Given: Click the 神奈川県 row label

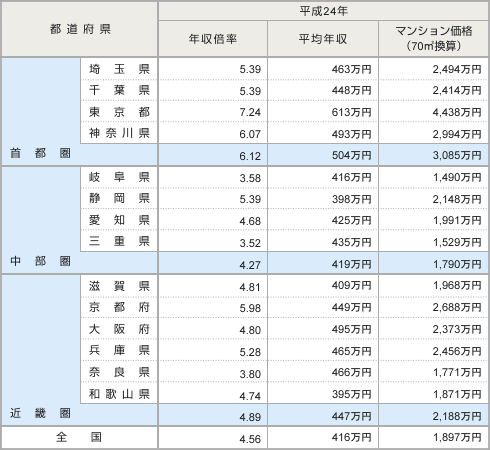Looking at the screenshot, I should click(x=119, y=133).
